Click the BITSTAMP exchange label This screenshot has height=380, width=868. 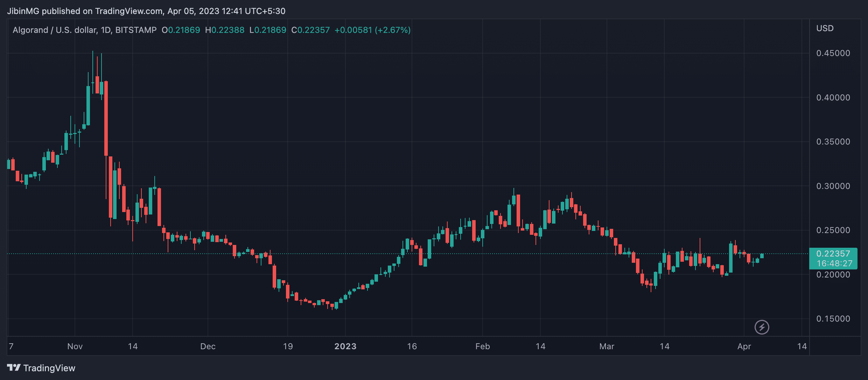[x=135, y=30]
